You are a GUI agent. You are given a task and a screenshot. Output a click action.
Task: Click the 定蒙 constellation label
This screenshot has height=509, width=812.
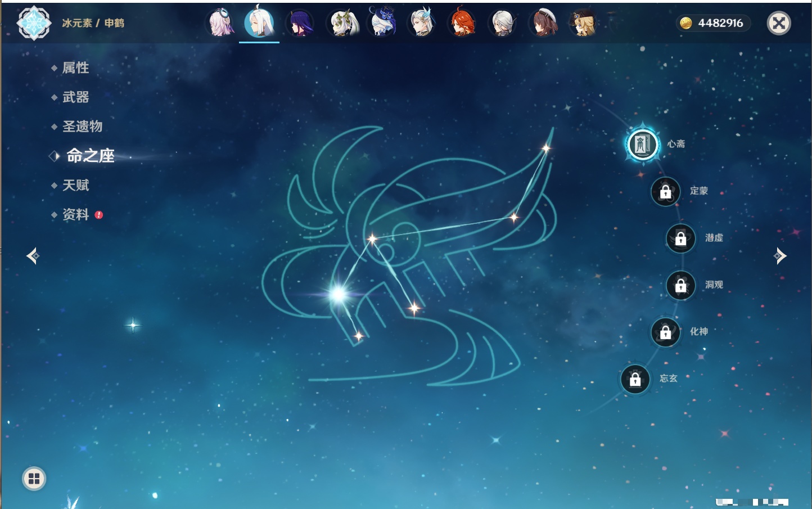tap(699, 191)
